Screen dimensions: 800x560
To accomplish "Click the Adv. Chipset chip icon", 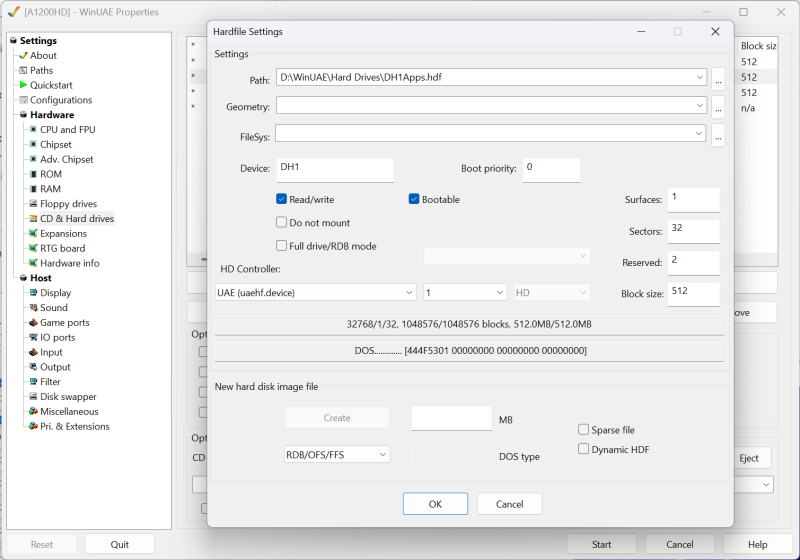I will [33, 159].
